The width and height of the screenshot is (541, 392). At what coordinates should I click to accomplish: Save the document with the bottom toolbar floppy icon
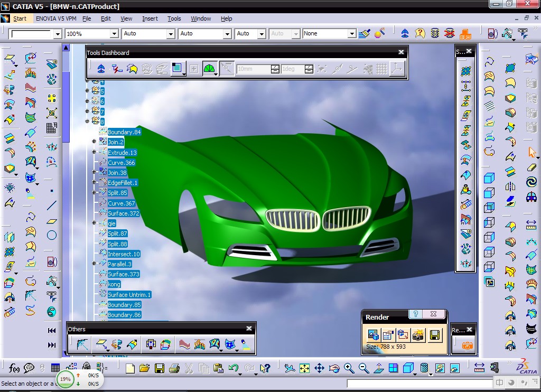point(160,369)
